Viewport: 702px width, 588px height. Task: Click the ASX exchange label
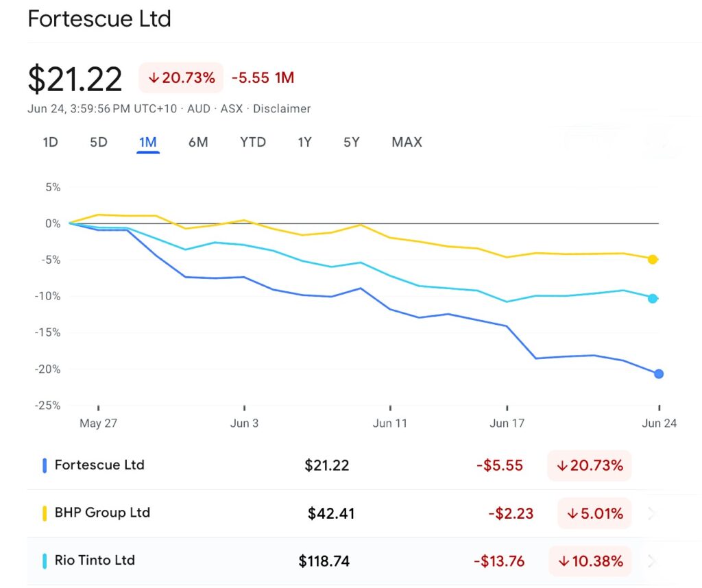coord(232,109)
